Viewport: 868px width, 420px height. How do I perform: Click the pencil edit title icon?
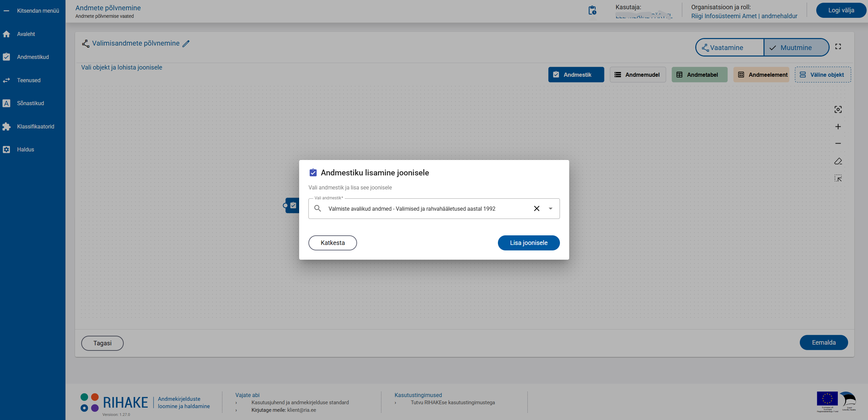coord(186,44)
